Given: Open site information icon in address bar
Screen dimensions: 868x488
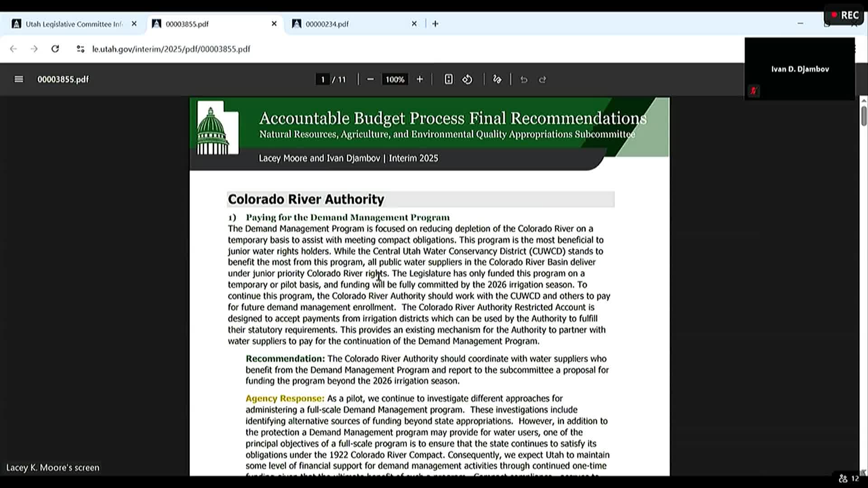Looking at the screenshot, I should coord(80,49).
